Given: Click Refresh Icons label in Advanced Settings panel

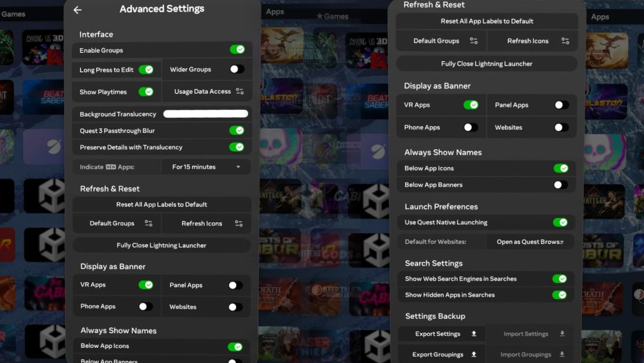Looking at the screenshot, I should click(x=202, y=223).
